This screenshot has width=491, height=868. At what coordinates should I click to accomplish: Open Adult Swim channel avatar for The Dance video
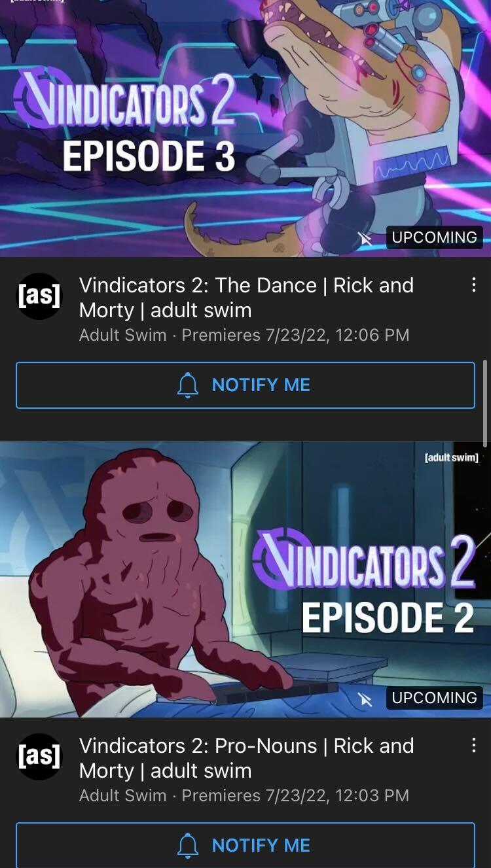(x=39, y=296)
